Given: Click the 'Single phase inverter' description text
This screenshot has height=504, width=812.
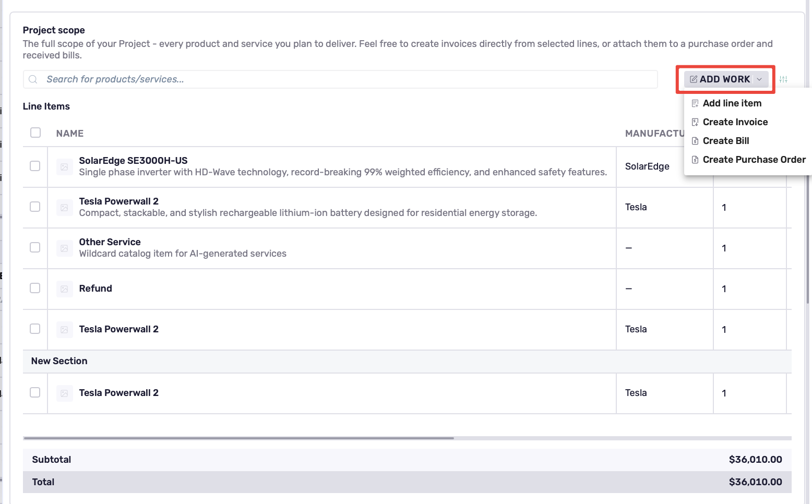Looking at the screenshot, I should click(x=343, y=172).
